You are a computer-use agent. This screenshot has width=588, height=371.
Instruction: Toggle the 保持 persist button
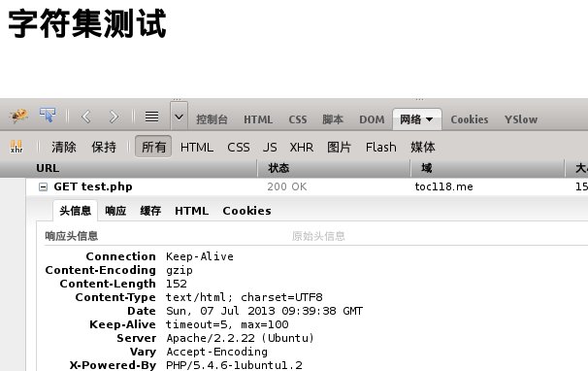[104, 148]
